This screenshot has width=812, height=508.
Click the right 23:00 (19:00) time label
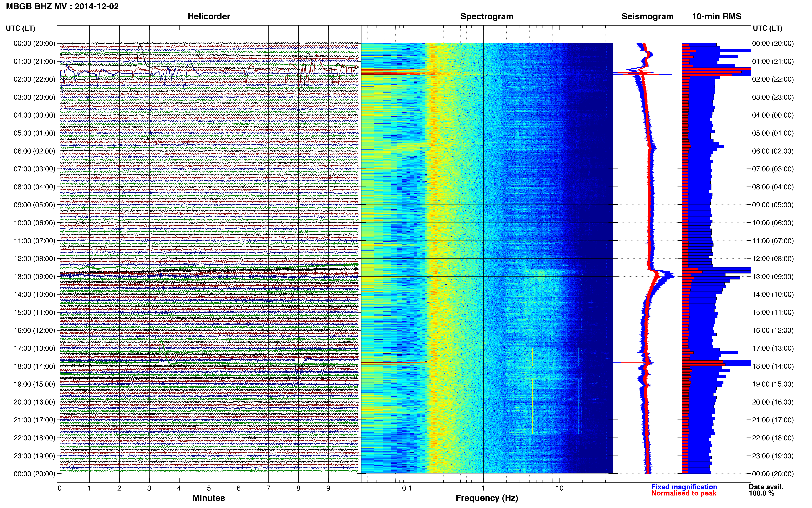click(773, 456)
